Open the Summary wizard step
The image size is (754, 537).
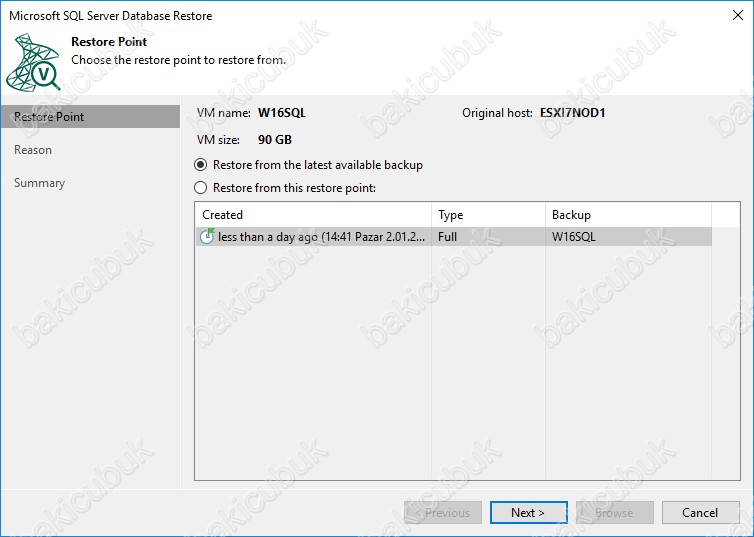[39, 183]
